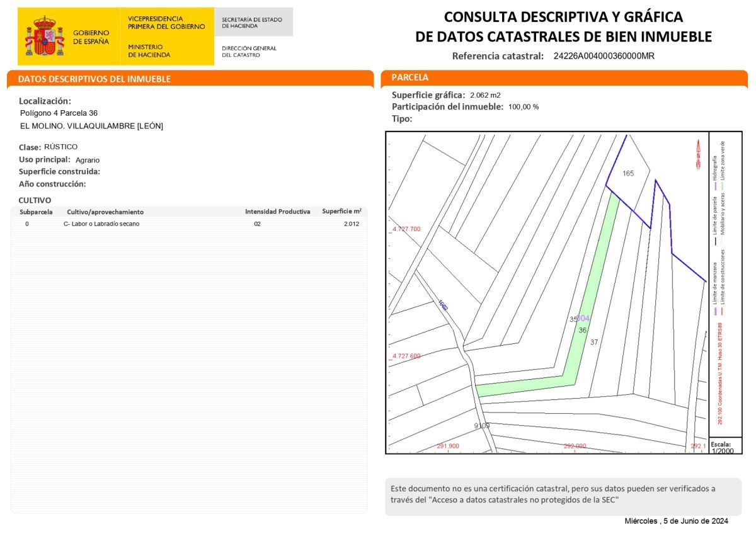Click C- Labor o Labradío secano cell
Image resolution: width=756 pixels, height=534 pixels.
click(x=101, y=224)
